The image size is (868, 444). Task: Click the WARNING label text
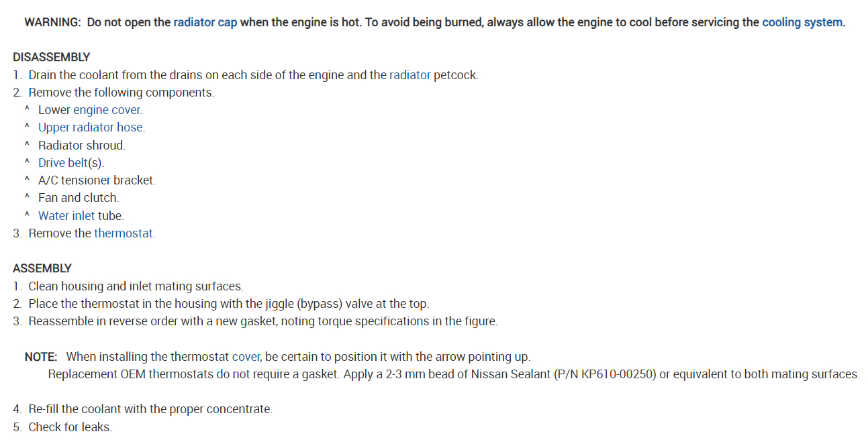click(x=52, y=22)
